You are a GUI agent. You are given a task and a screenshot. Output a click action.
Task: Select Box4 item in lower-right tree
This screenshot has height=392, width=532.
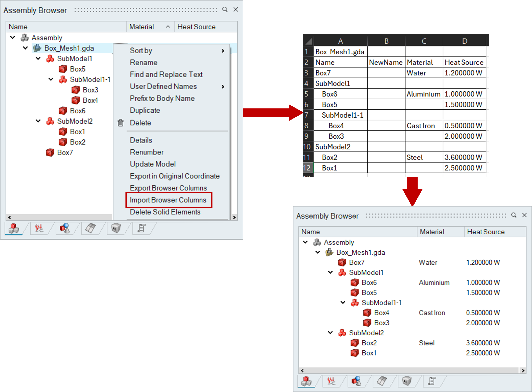pyautogui.click(x=381, y=313)
